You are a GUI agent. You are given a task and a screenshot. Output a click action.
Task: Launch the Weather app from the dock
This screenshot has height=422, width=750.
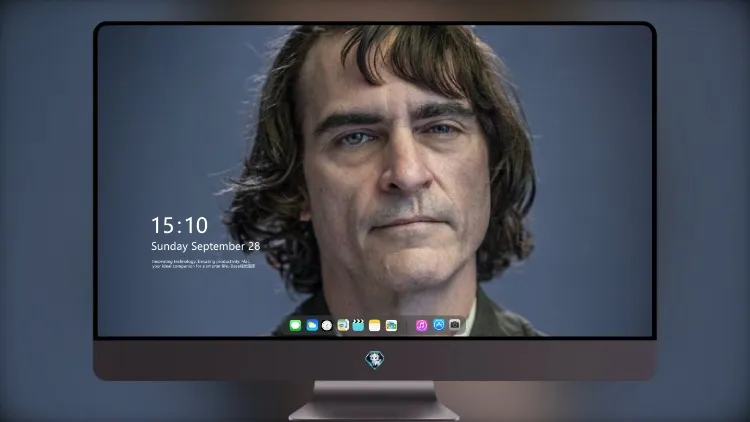(312, 325)
